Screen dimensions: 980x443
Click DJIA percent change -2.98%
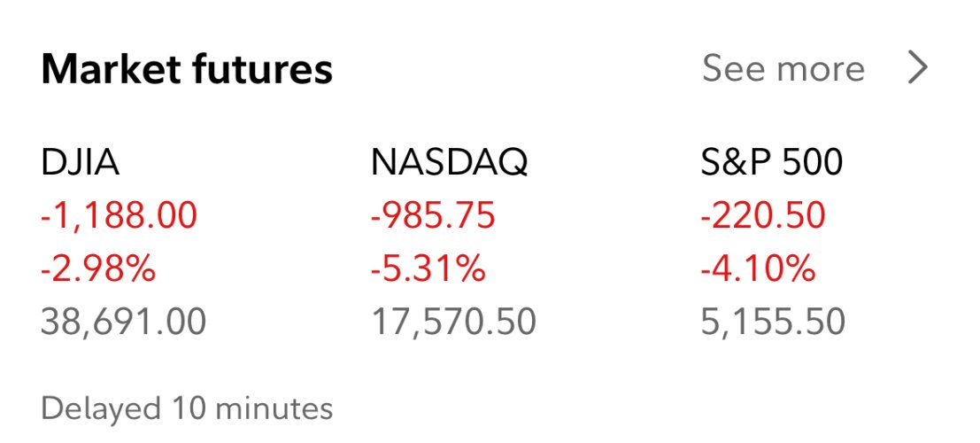98,269
